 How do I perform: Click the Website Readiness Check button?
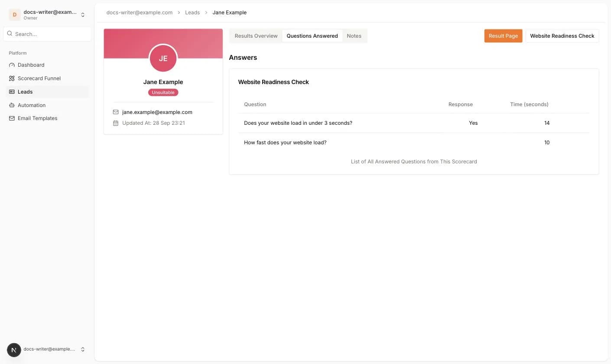point(562,36)
